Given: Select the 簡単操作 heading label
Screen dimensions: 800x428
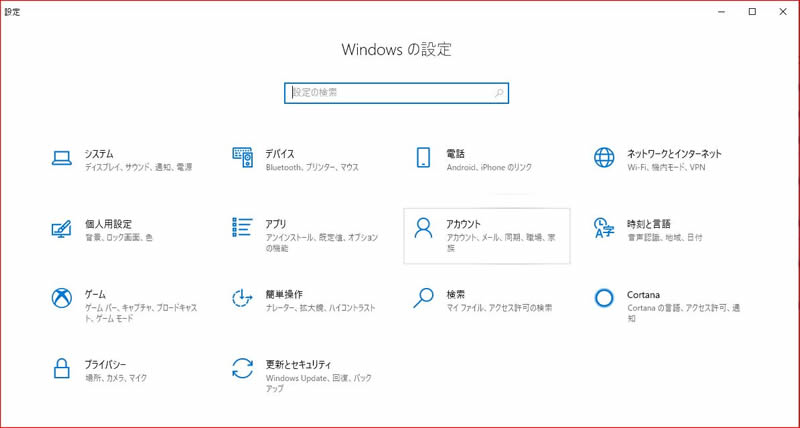Looking at the screenshot, I should pos(284,294).
